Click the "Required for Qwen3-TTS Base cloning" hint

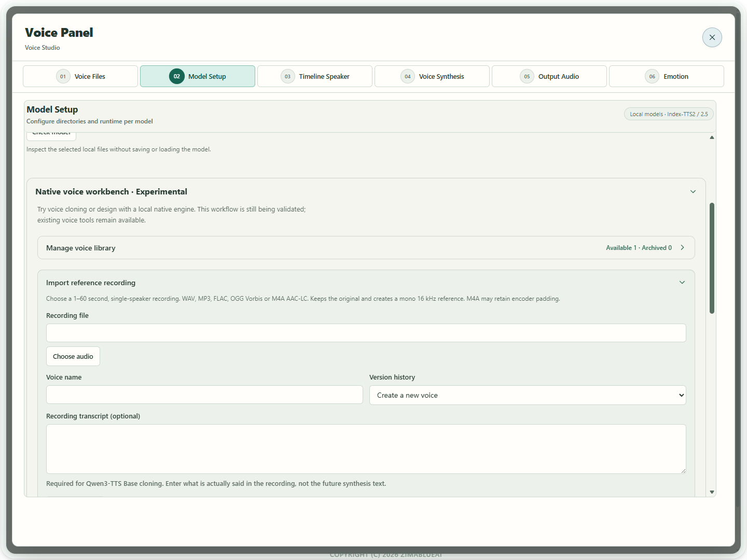coord(216,483)
